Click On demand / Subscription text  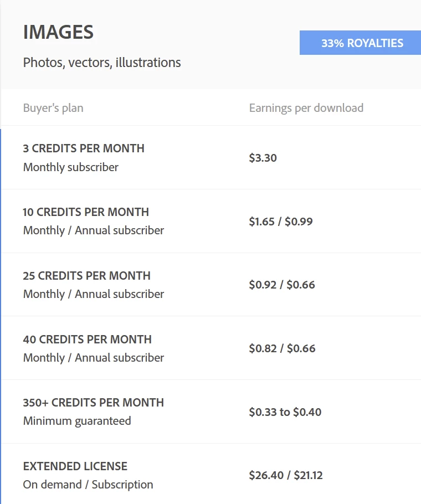click(88, 485)
